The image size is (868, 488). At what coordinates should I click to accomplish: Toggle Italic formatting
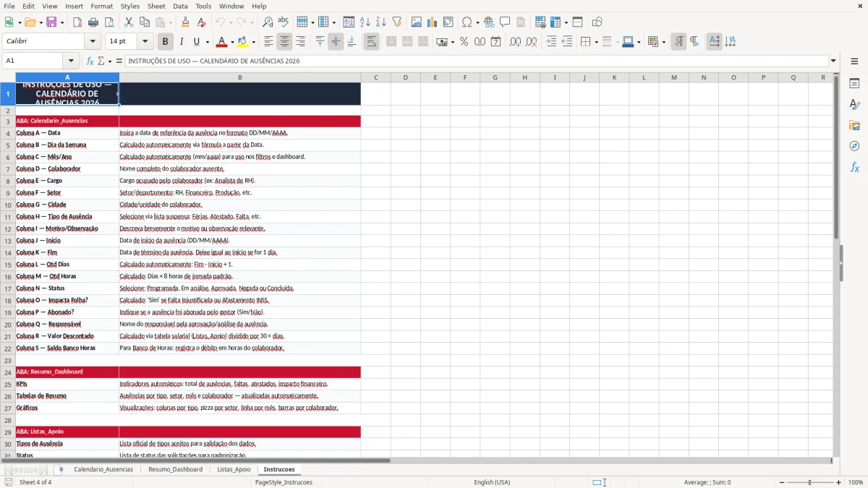click(181, 42)
